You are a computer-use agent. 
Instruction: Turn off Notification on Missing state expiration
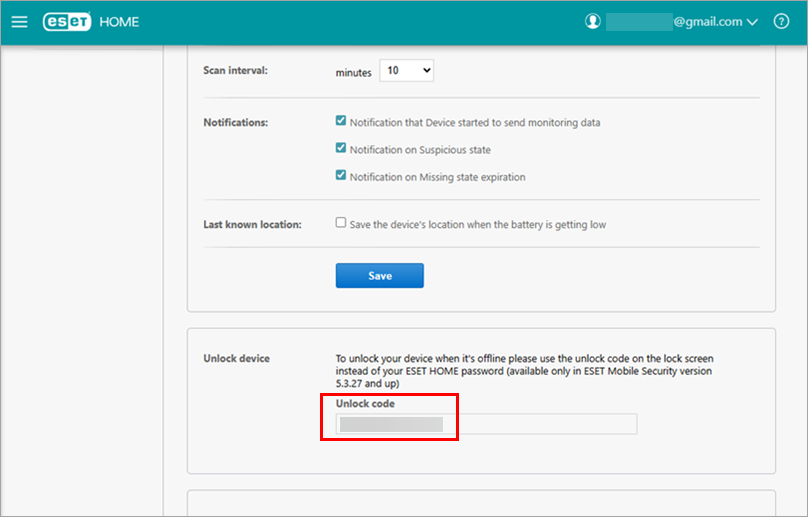click(342, 176)
